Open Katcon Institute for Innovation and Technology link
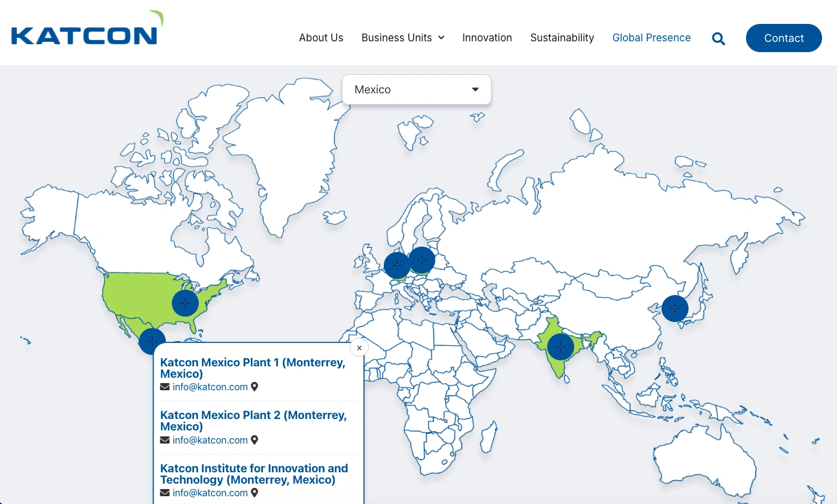This screenshot has width=837, height=504. click(254, 474)
